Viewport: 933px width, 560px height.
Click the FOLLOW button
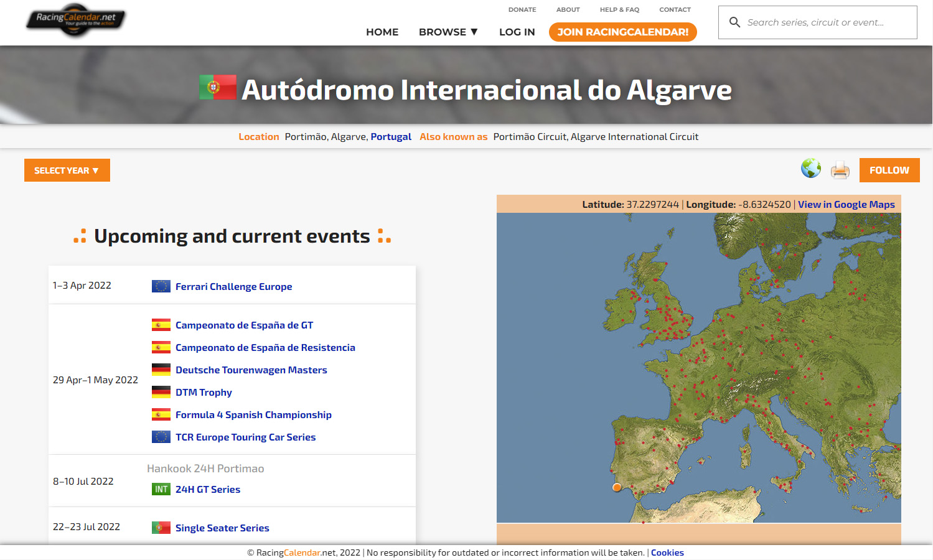889,170
